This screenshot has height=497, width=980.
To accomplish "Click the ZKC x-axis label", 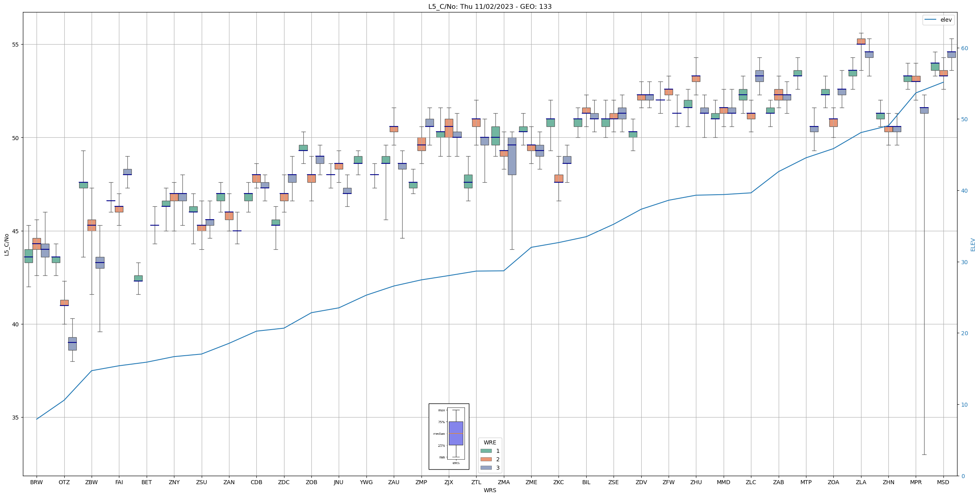I will pyautogui.click(x=559, y=482).
